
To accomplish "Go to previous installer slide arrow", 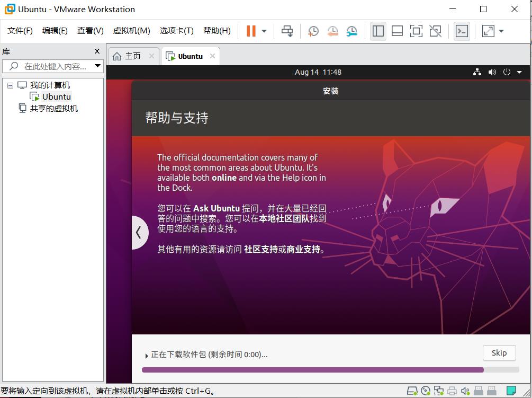I will tap(139, 233).
